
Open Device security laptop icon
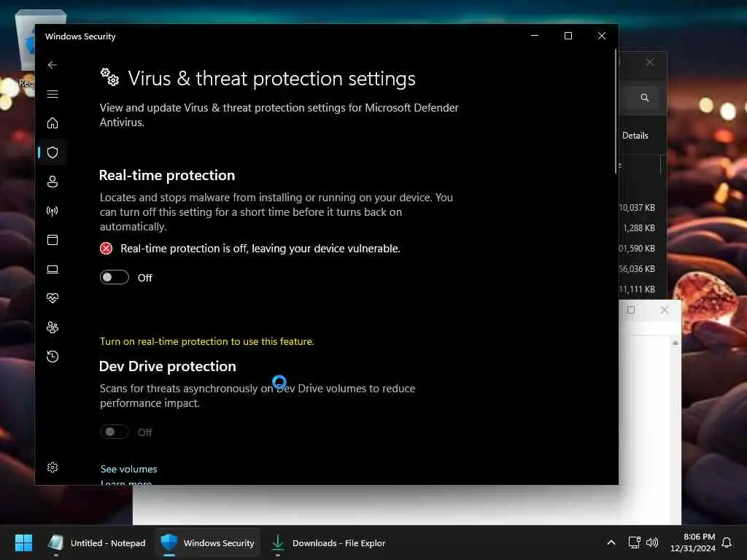point(53,269)
